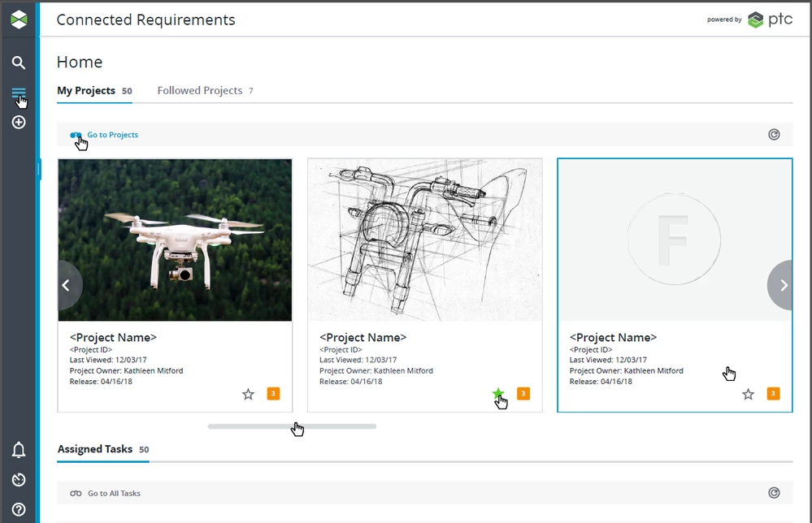The image size is (812, 523).
Task: Open the F placeholder project thumbnail
Action: pyautogui.click(x=675, y=240)
